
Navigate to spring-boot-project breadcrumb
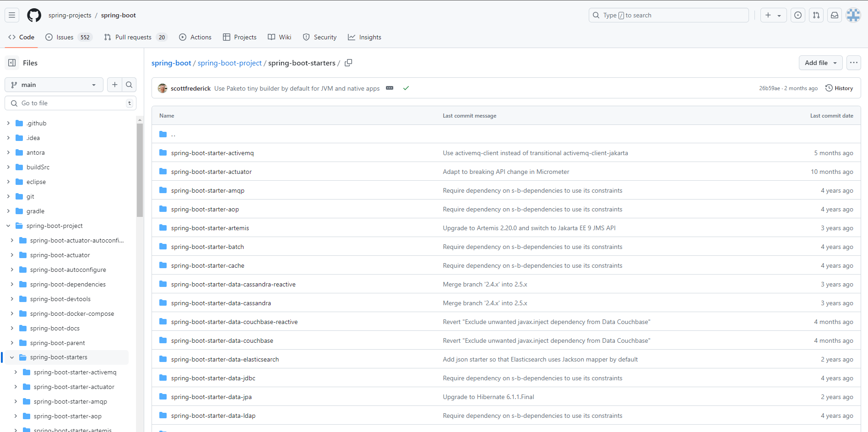pos(230,63)
